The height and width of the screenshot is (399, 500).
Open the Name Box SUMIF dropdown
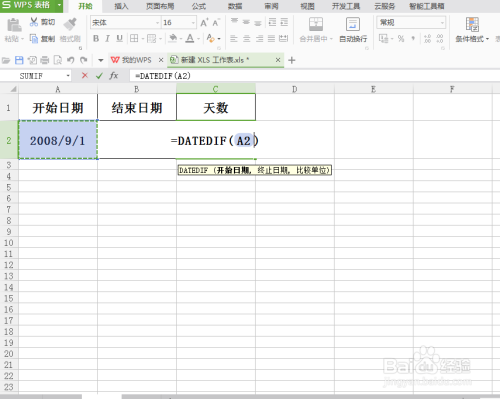pos(68,76)
